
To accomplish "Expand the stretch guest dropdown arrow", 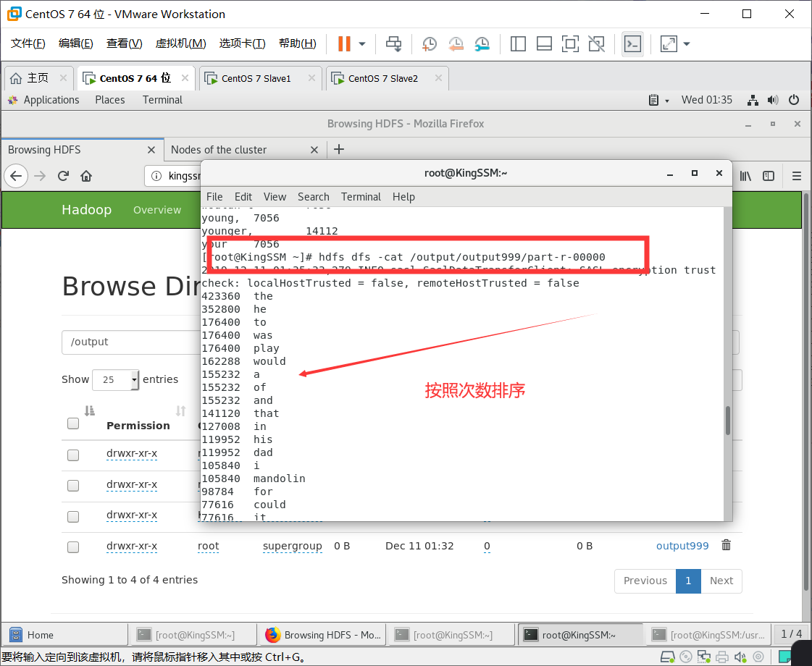I will 687,44.
